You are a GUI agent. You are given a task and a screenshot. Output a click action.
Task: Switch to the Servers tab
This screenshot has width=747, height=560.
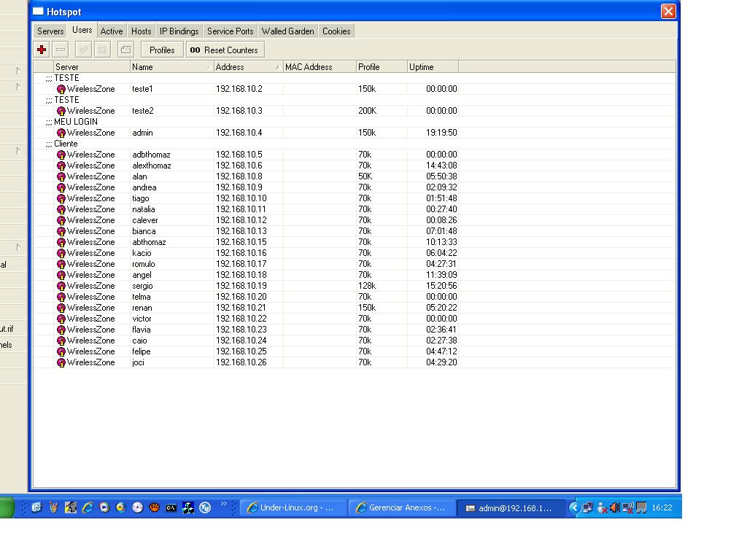click(x=50, y=31)
